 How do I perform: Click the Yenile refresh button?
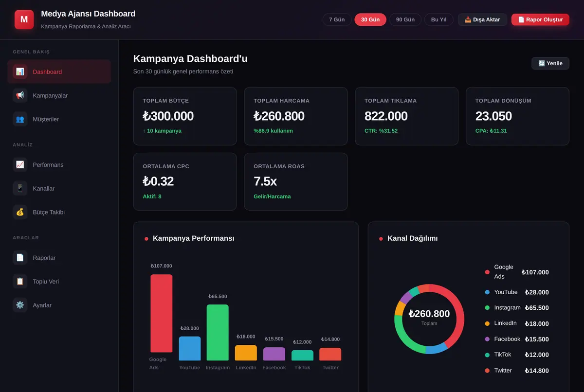click(550, 63)
